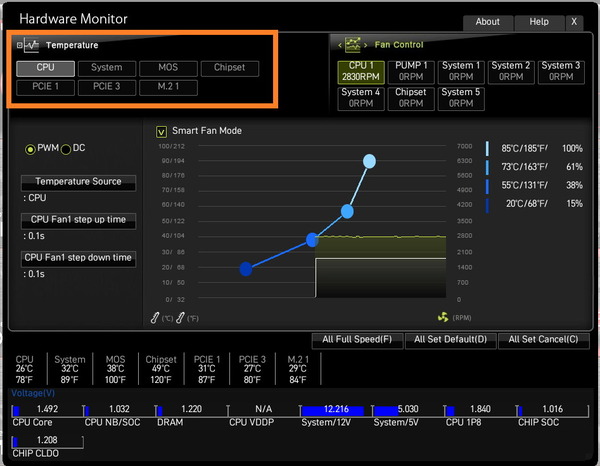Select PCIE 3 temperature button
Image resolution: width=600 pixels, height=466 pixels.
[107, 88]
